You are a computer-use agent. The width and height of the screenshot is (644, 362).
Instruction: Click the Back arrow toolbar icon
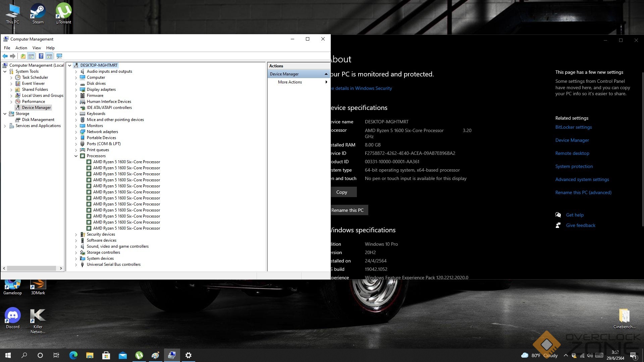point(5,56)
